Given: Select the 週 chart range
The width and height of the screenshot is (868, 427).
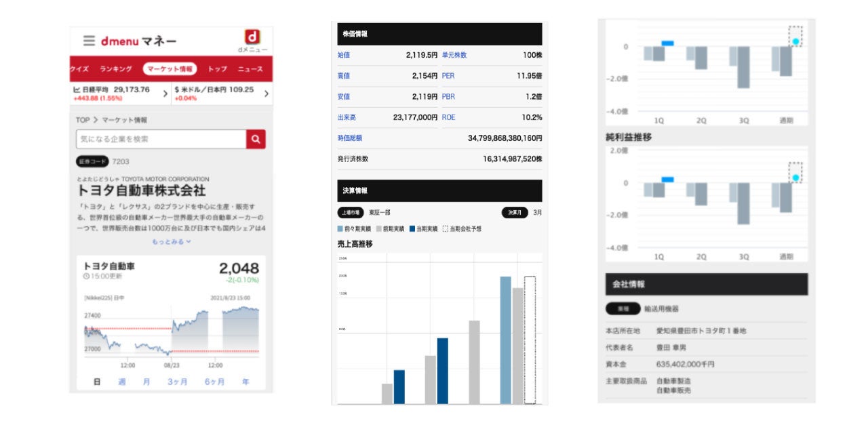Looking at the screenshot, I should tap(122, 382).
